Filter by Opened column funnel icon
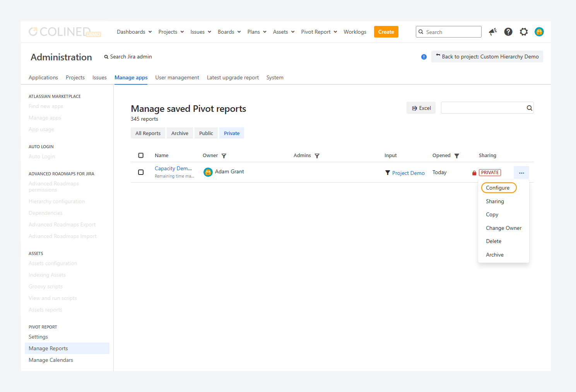The image size is (576, 392). 457,156
